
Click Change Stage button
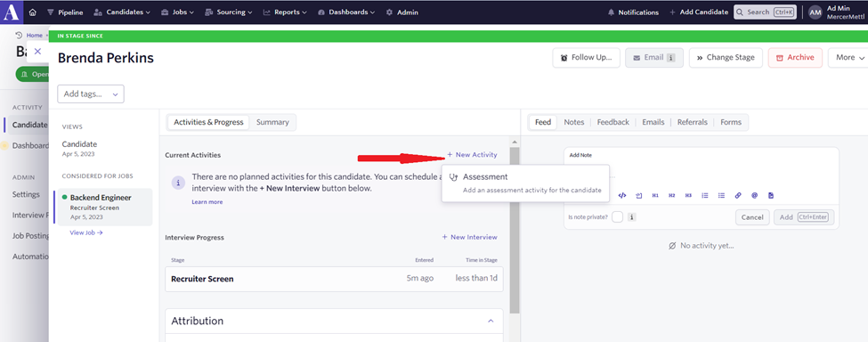point(726,58)
